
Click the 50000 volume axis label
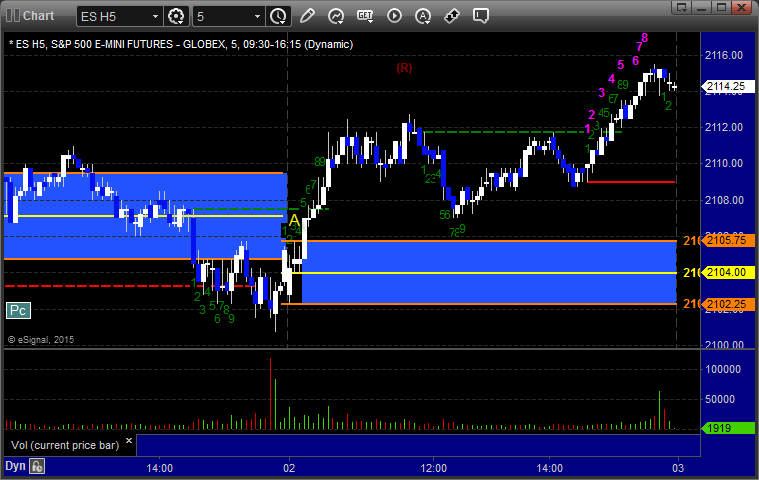(720, 399)
